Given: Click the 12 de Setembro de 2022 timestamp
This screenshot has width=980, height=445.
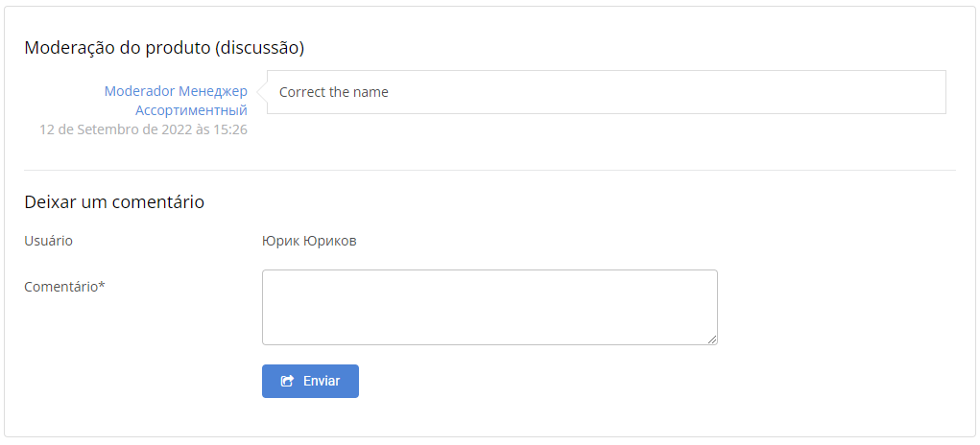Looking at the screenshot, I should tap(143, 129).
